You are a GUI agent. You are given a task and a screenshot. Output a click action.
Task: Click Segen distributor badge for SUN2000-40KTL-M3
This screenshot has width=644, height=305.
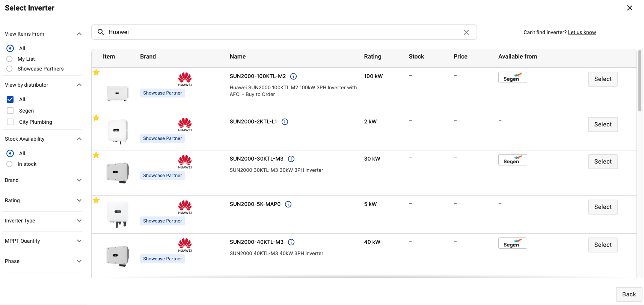tap(513, 243)
